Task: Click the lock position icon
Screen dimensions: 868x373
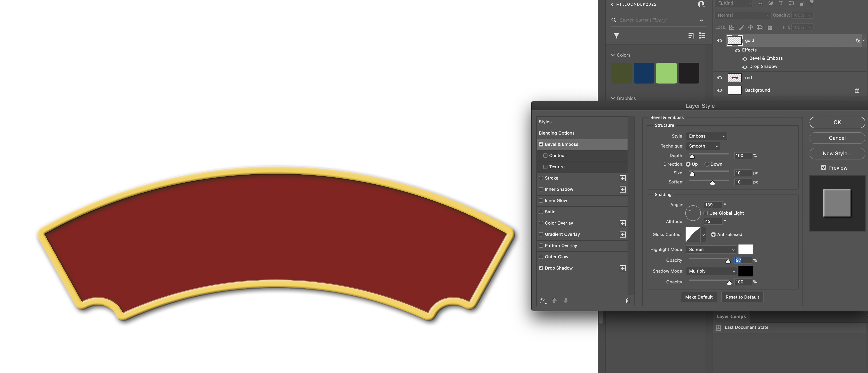Action: (x=750, y=27)
